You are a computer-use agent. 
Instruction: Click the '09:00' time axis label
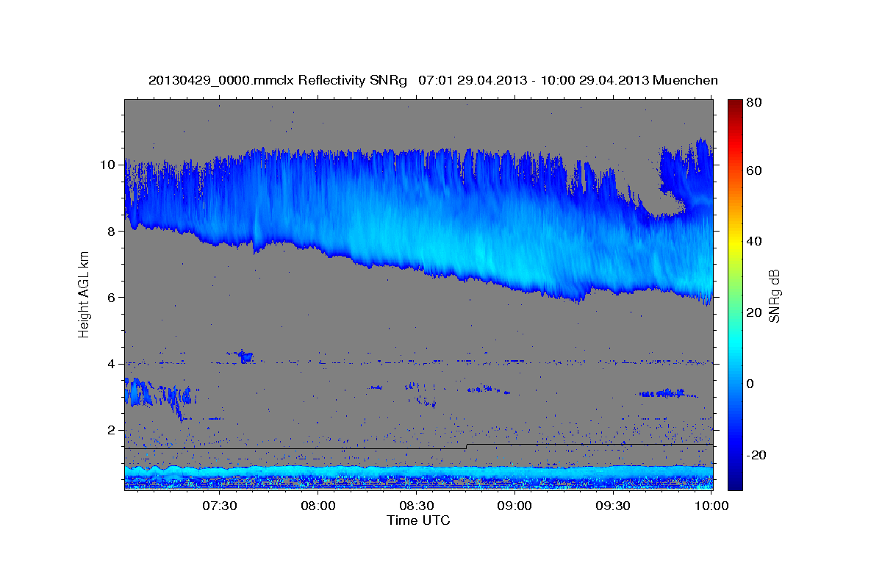click(514, 506)
